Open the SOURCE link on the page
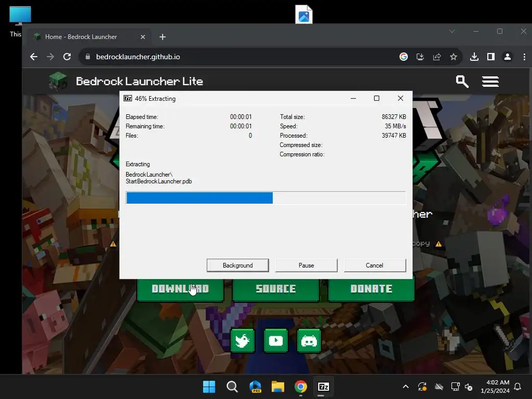 [x=275, y=289]
